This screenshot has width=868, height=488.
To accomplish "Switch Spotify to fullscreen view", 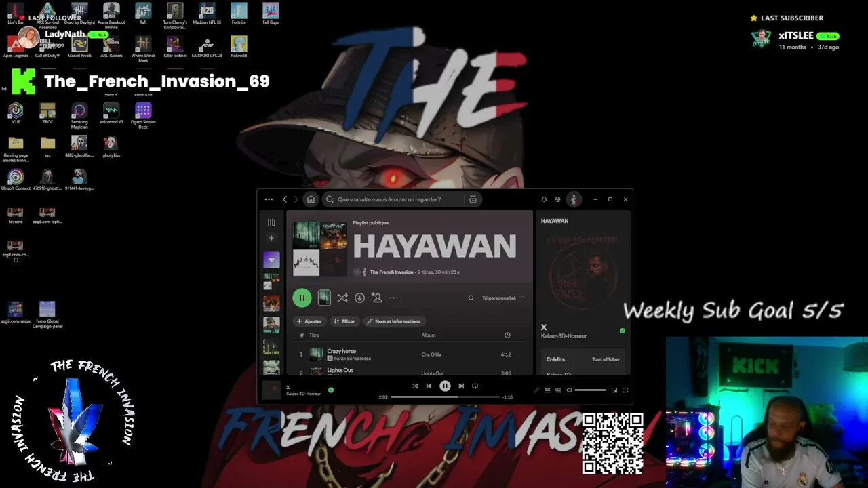I will coord(625,390).
